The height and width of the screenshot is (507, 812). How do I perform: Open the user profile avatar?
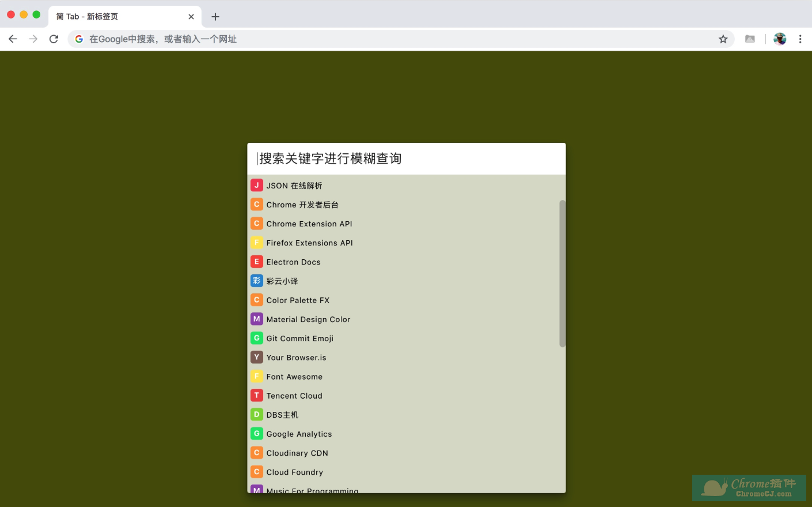point(780,39)
